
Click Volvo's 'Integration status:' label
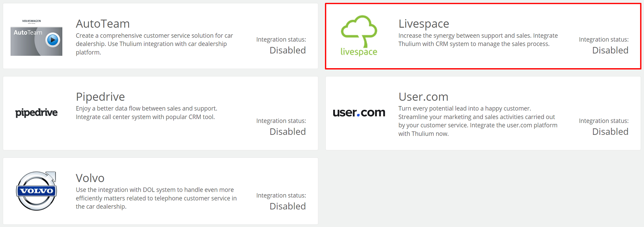click(x=281, y=195)
